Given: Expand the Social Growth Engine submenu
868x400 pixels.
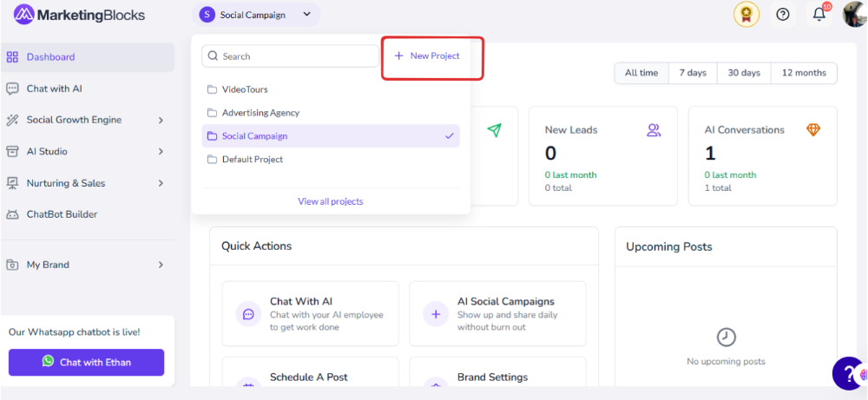Looking at the screenshot, I should pyautogui.click(x=161, y=120).
